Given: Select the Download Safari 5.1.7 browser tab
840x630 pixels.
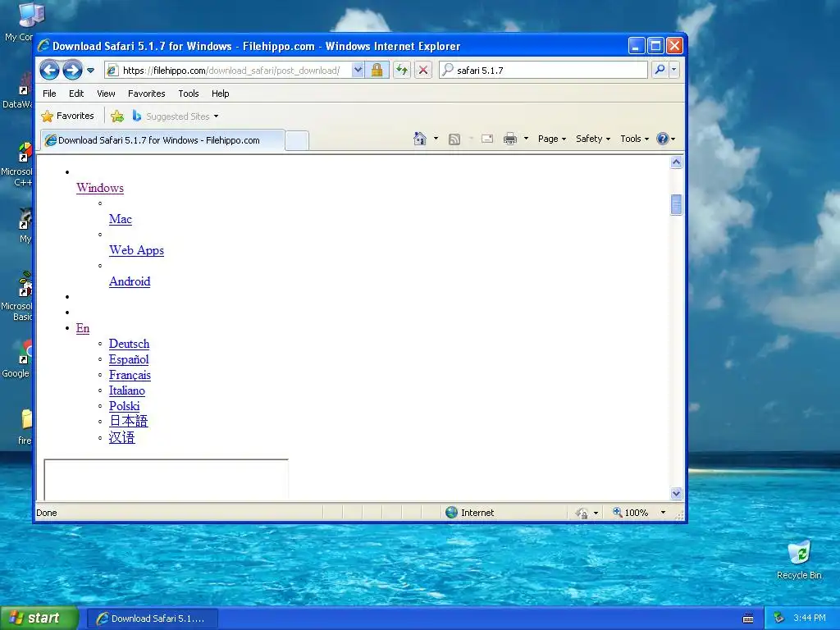Looking at the screenshot, I should pos(162,140).
